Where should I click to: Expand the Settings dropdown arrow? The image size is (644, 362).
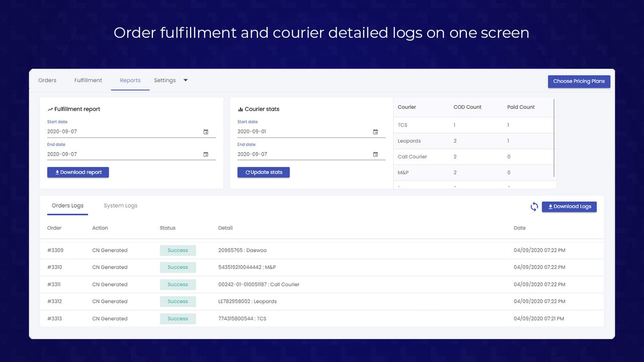click(185, 80)
